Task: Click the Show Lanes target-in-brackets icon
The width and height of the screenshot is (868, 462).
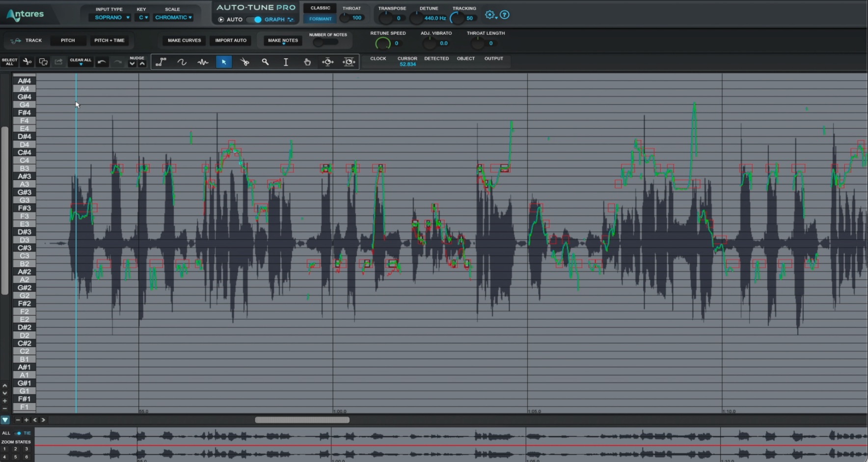Action: [x=349, y=62]
